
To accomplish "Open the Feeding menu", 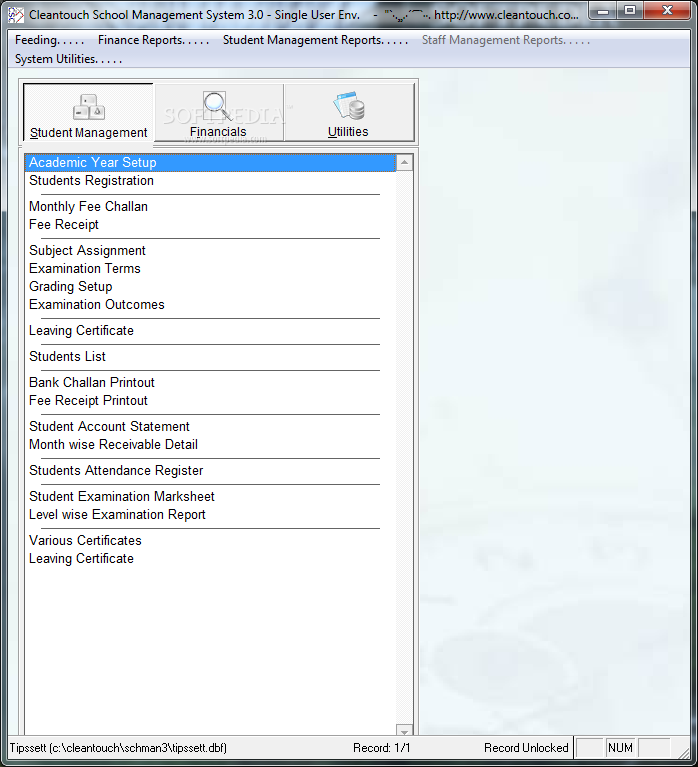I will pos(49,40).
